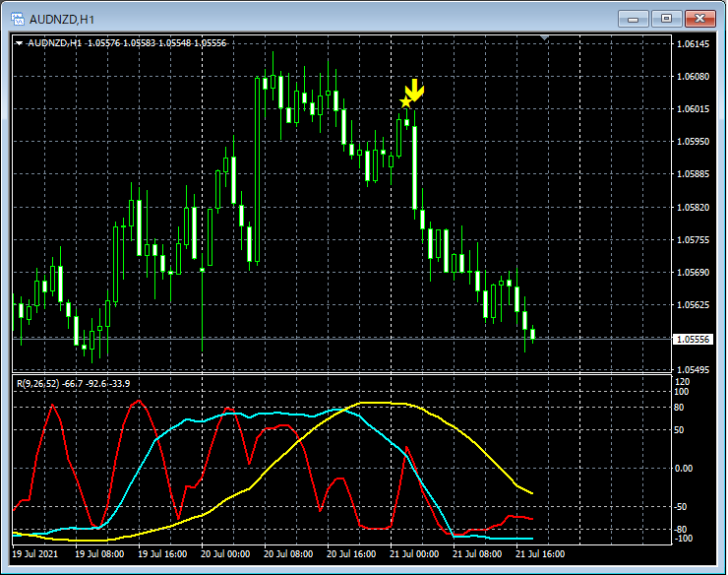Click the AUDNZD,H1 OHLC data label
Viewport: 728px width, 575px height.
coord(127,43)
